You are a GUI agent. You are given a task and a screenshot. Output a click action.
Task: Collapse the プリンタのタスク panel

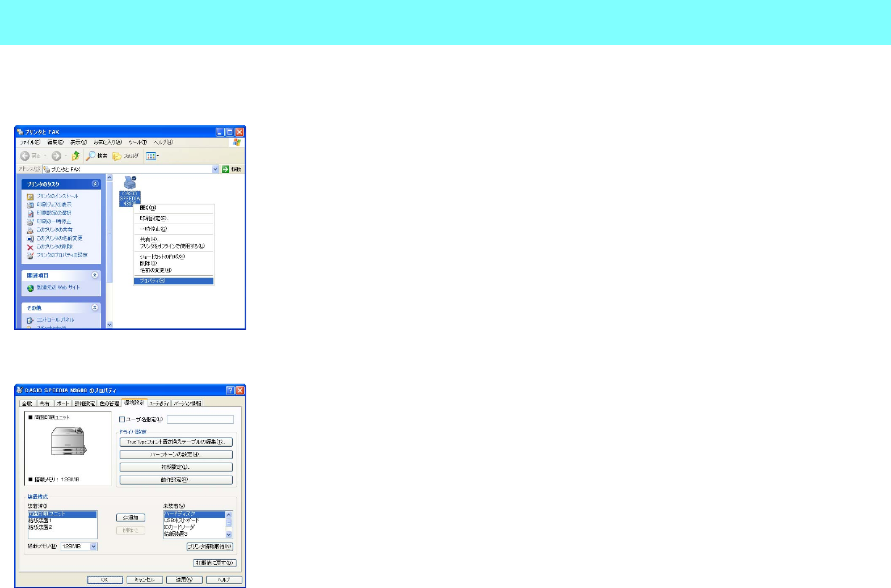click(95, 184)
